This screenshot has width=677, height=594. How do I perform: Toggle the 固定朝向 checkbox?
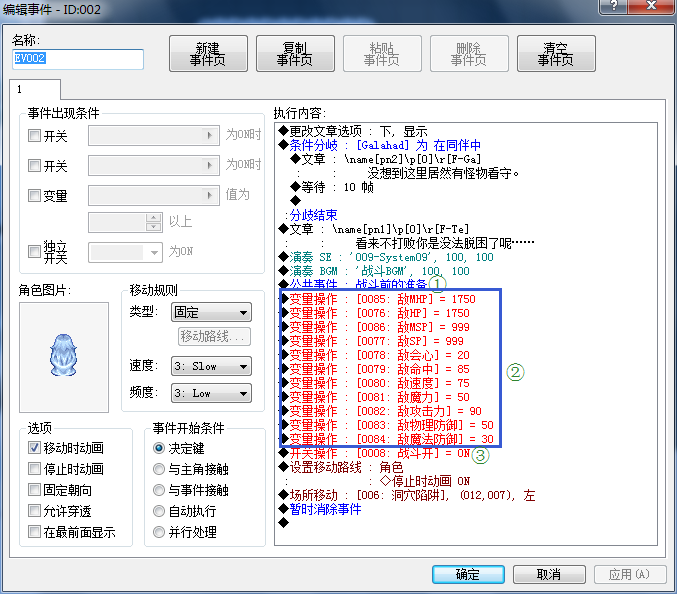point(35,490)
